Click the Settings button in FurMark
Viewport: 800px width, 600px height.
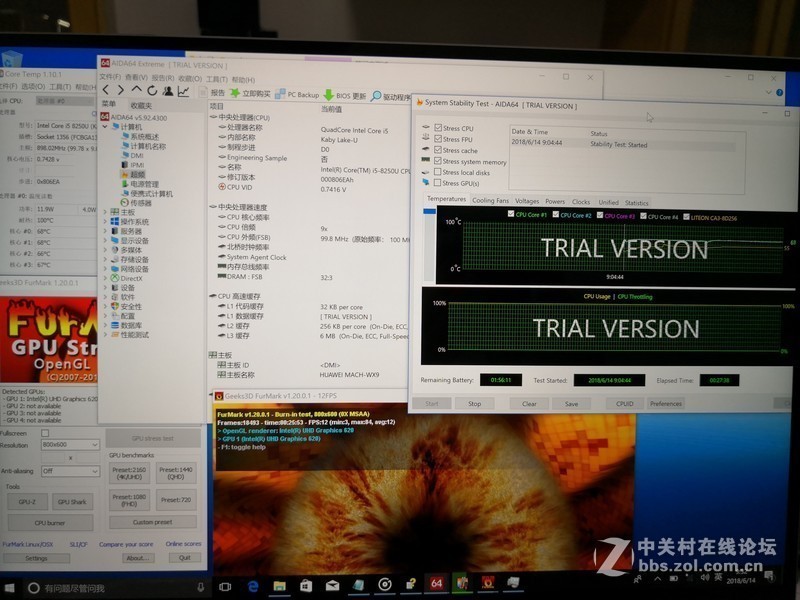coord(36,559)
